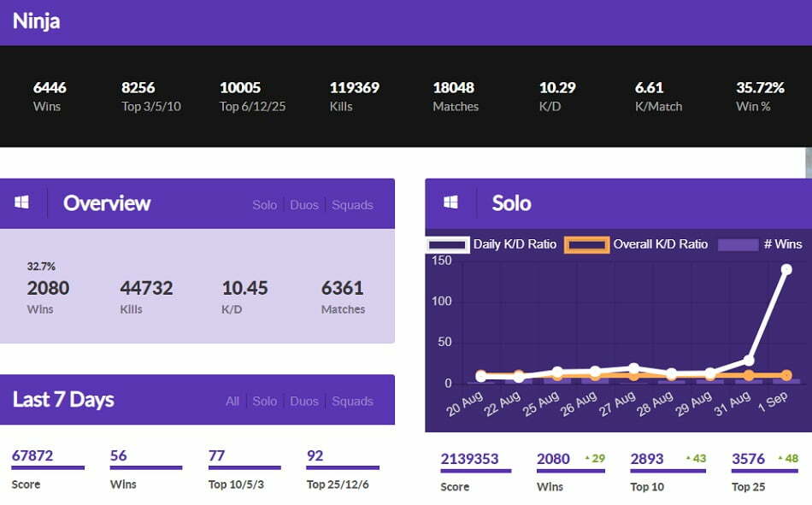The image size is (812, 505).
Task: Click the Overview panel title
Action: click(x=107, y=203)
